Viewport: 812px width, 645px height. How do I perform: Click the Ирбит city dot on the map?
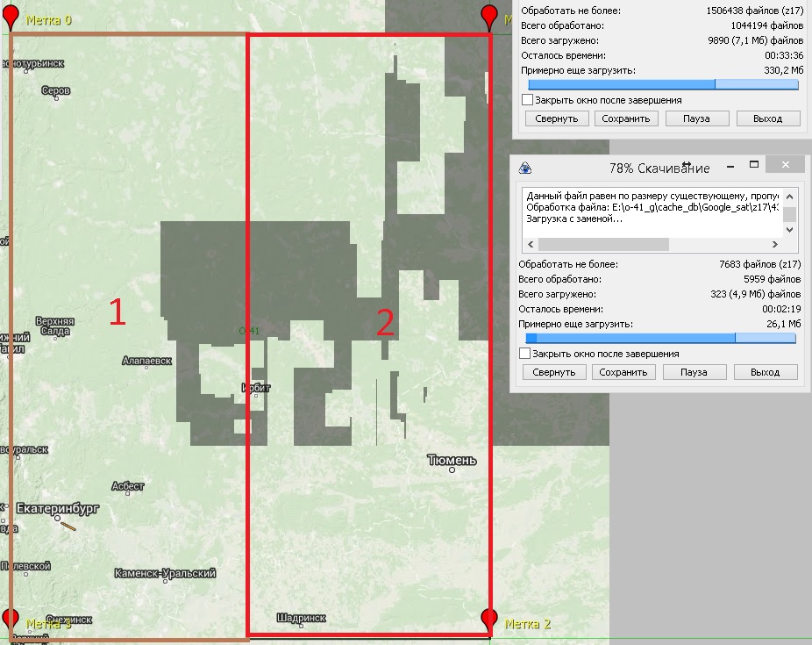256,395
